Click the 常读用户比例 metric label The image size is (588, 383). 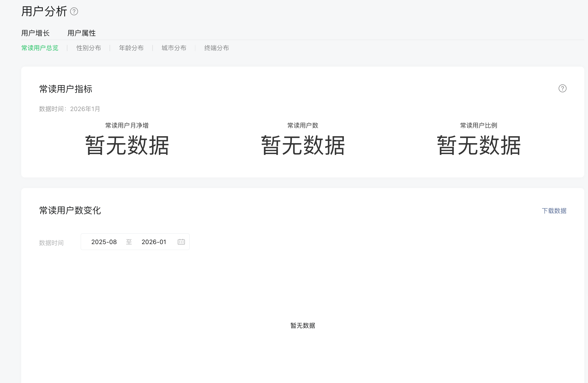click(479, 125)
